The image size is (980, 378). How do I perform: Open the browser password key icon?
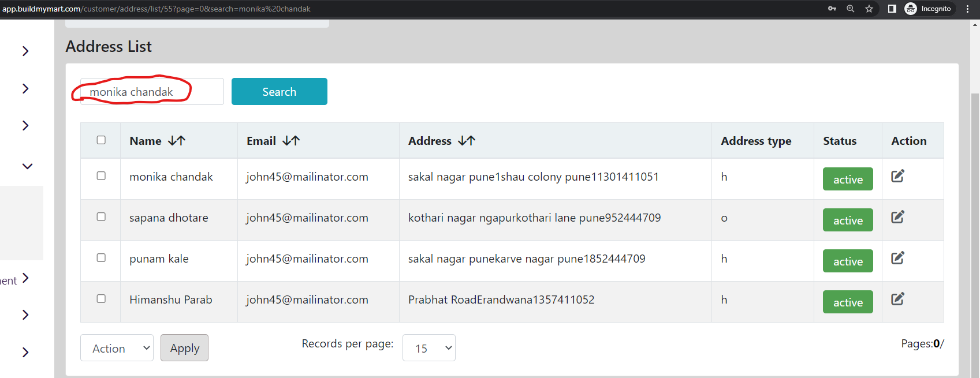click(x=832, y=9)
